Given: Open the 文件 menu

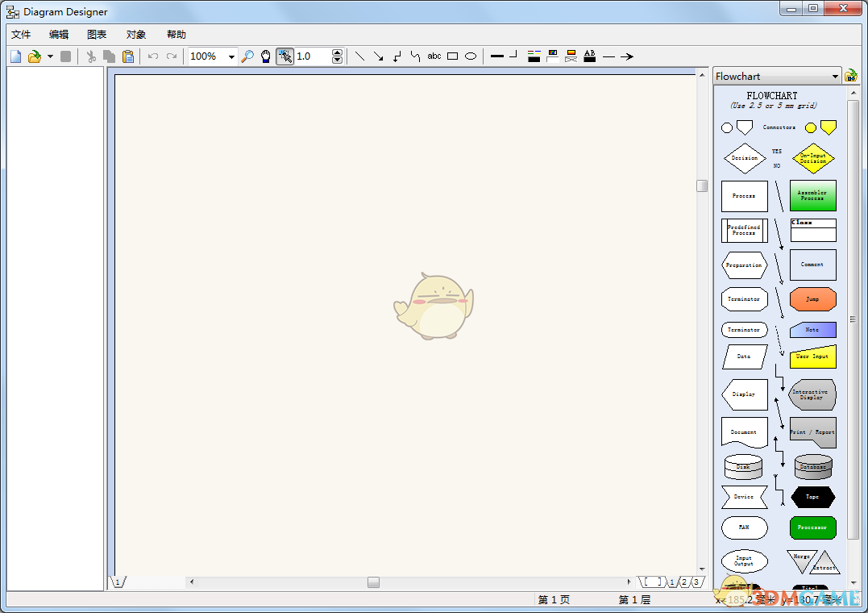Looking at the screenshot, I should 21,35.
